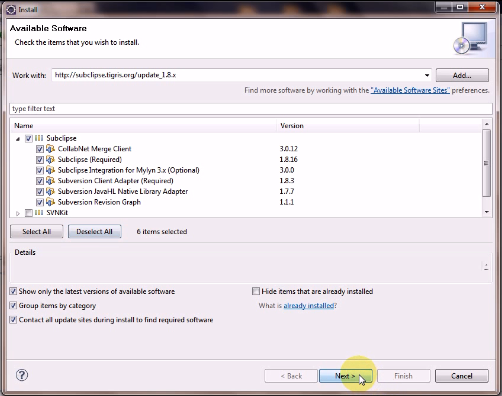
Task: Click the Subclipse Integration for Mylyn feature icon
Action: pos(50,170)
